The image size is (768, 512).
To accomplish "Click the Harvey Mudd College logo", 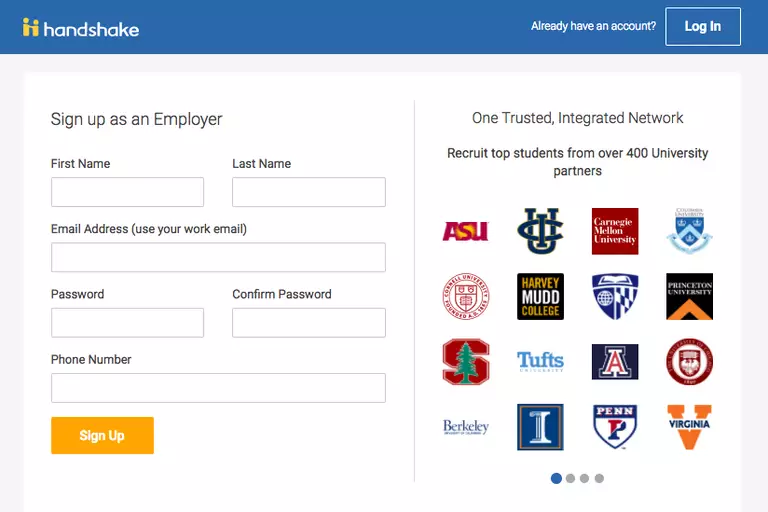I will [x=540, y=297].
